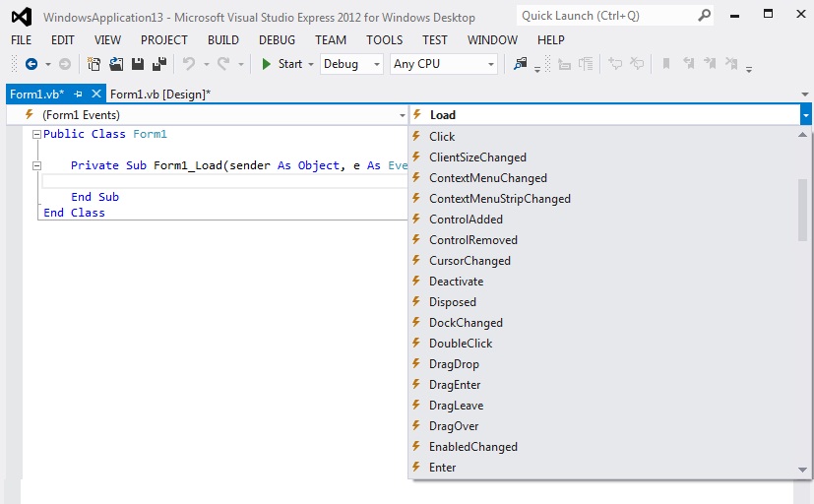The image size is (814, 504).
Task: Open the Undo history dropdown arrow
Action: [206, 64]
